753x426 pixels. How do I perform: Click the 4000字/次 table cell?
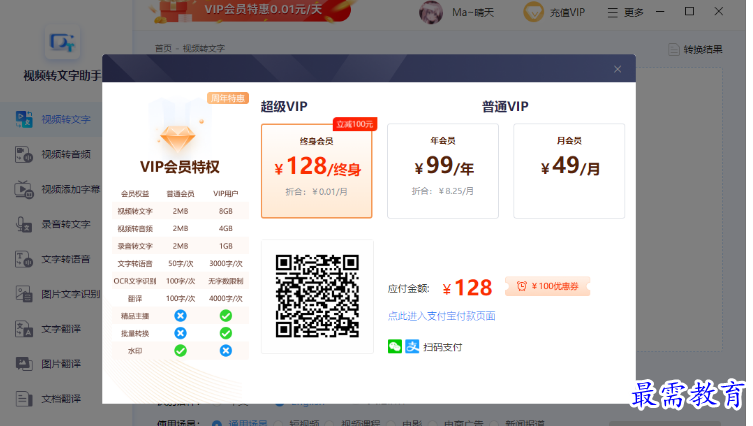[226, 298]
